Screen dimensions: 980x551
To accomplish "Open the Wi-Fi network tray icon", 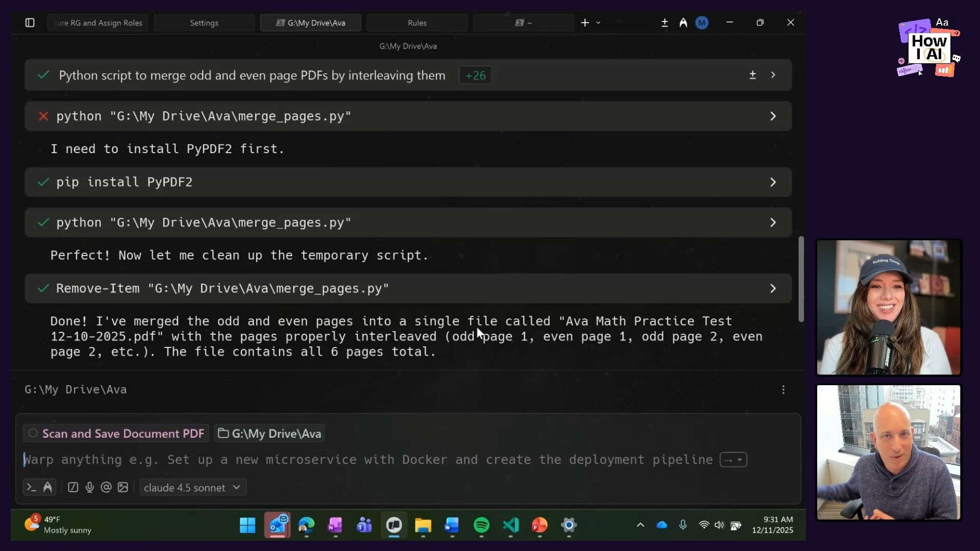I will [x=704, y=525].
